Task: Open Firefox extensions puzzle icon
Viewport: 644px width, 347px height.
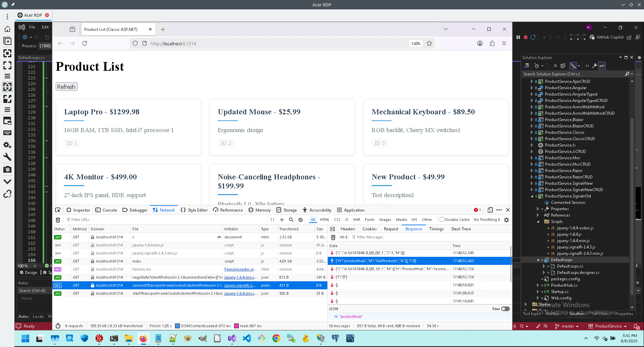Action: tap(492, 43)
